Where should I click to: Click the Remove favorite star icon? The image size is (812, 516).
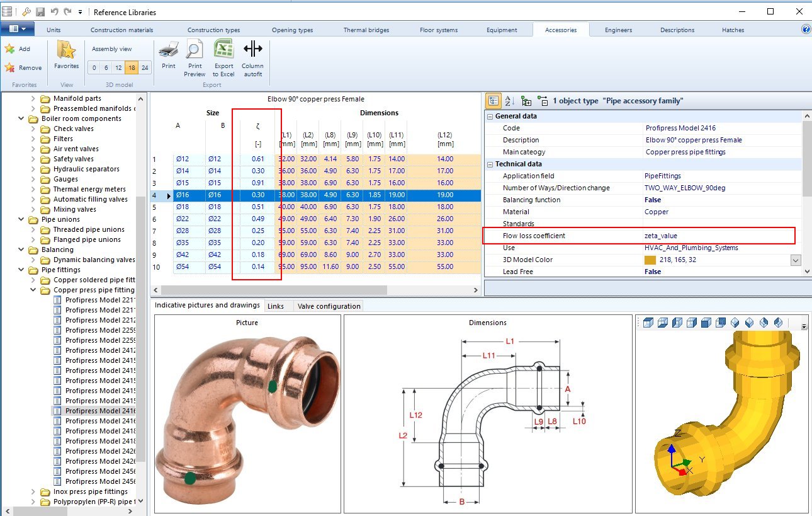coord(9,67)
